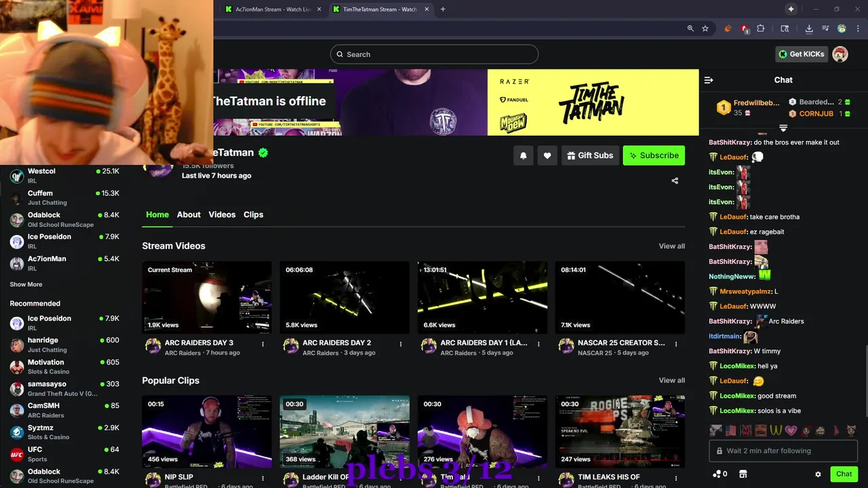Open Motivation recommended channel
This screenshot has height=488, width=868.
click(x=64, y=367)
